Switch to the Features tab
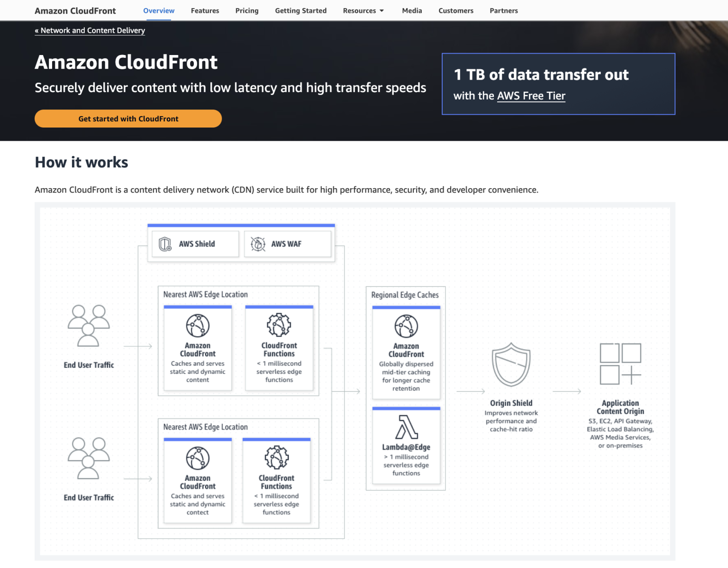Image resolution: width=728 pixels, height=568 pixels. click(x=205, y=10)
